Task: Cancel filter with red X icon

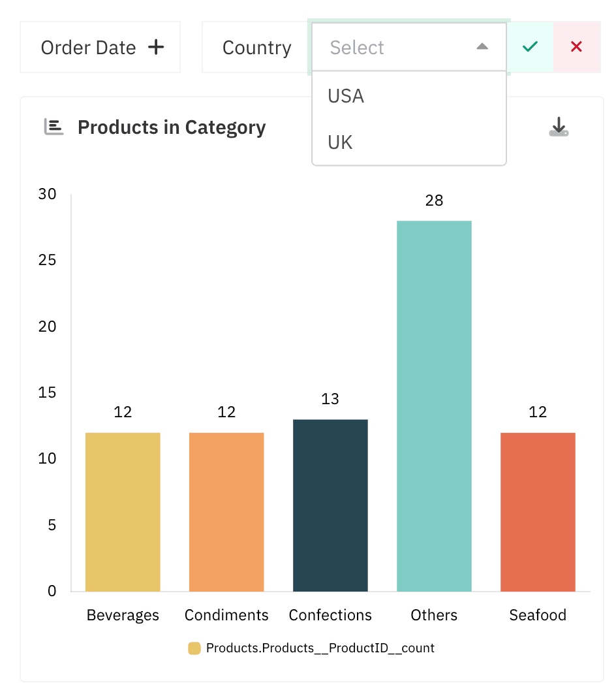Action: pos(576,47)
